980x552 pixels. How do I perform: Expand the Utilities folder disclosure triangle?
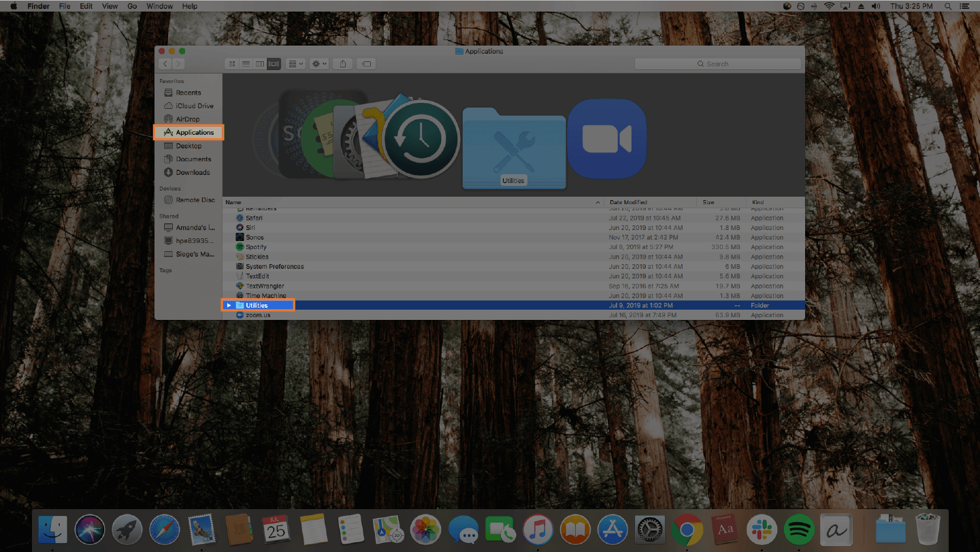[229, 306]
